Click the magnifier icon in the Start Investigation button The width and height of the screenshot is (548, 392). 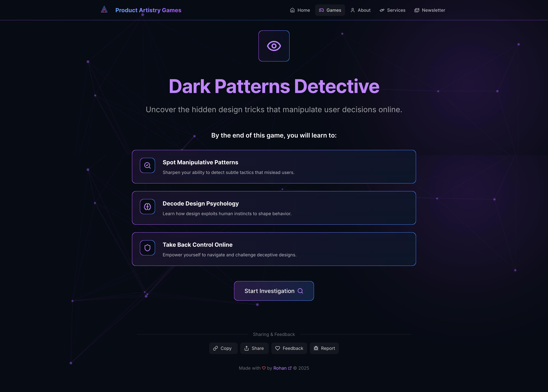click(x=300, y=291)
